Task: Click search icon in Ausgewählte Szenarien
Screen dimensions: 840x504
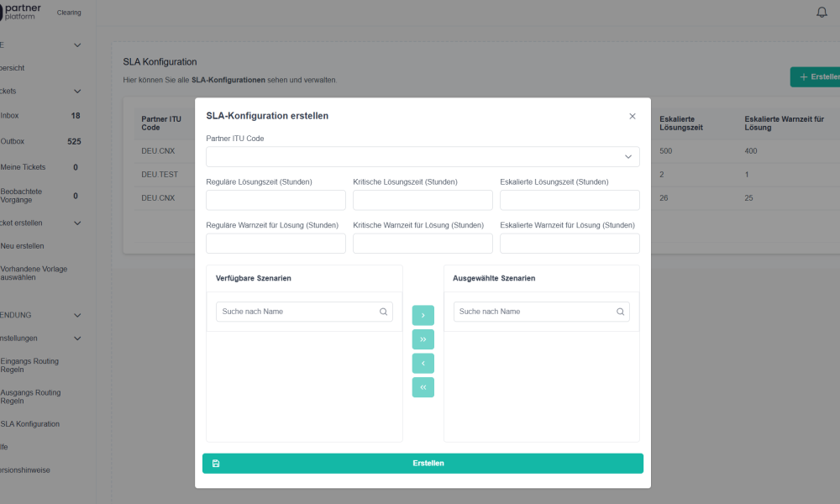Action: 621,312
